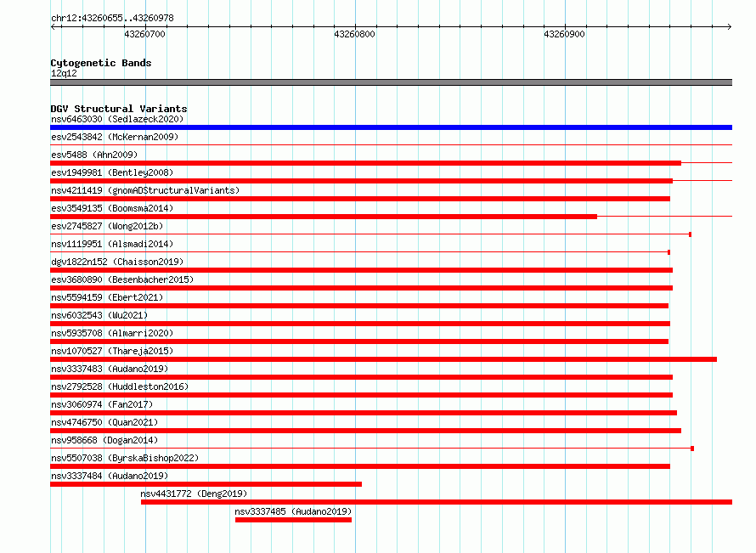The image size is (756, 553).
Task: Click the red nsv4431772 variant bar
Action: pos(437,502)
